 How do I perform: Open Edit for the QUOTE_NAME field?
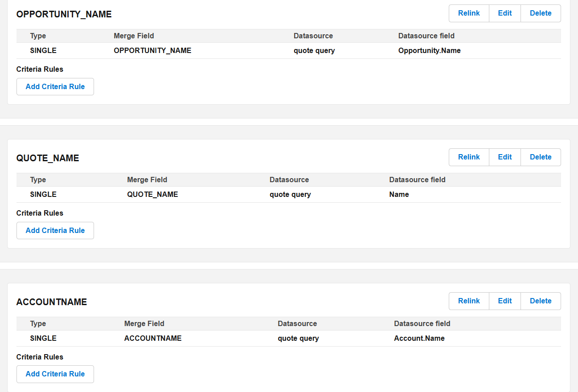point(504,157)
